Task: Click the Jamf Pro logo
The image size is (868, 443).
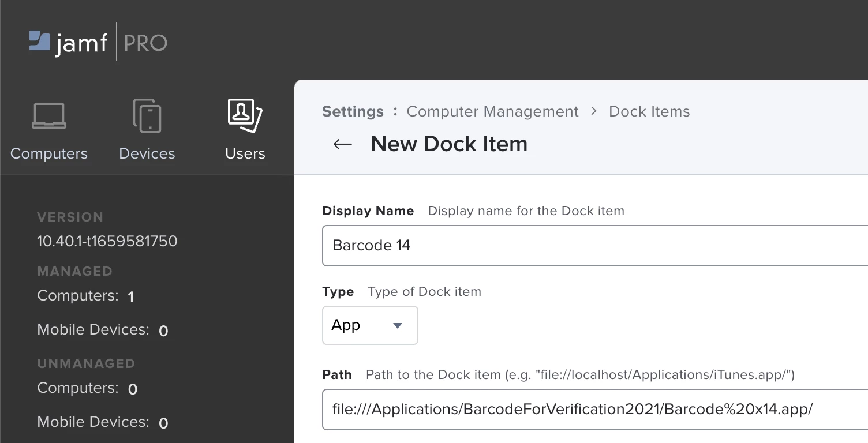Action: [98, 42]
